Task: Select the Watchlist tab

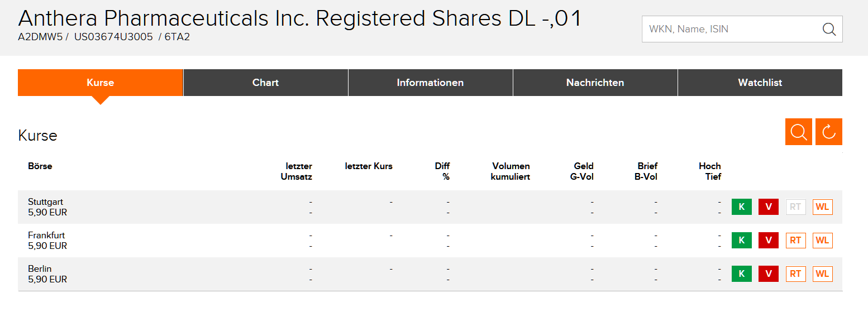Action: point(760,83)
